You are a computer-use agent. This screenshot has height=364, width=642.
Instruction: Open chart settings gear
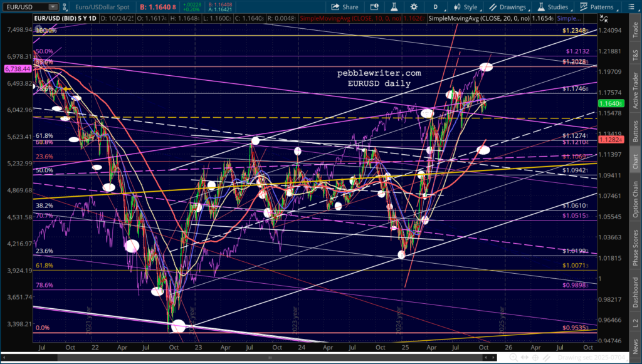[x=414, y=7]
